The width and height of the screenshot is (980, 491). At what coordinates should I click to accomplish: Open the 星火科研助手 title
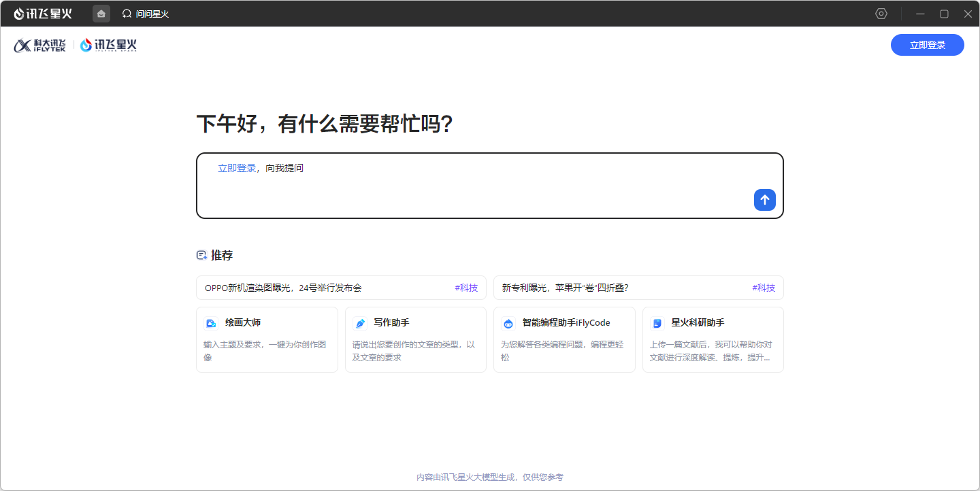click(x=698, y=323)
